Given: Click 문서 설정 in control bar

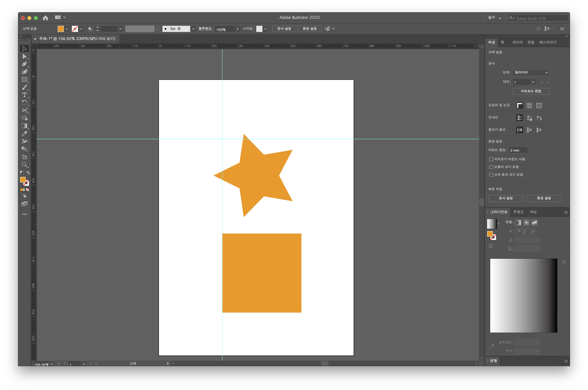Looking at the screenshot, I should click(284, 29).
